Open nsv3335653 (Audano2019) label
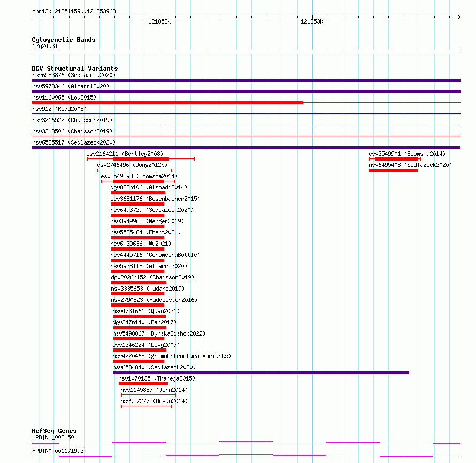476x463 pixels. pos(148,289)
